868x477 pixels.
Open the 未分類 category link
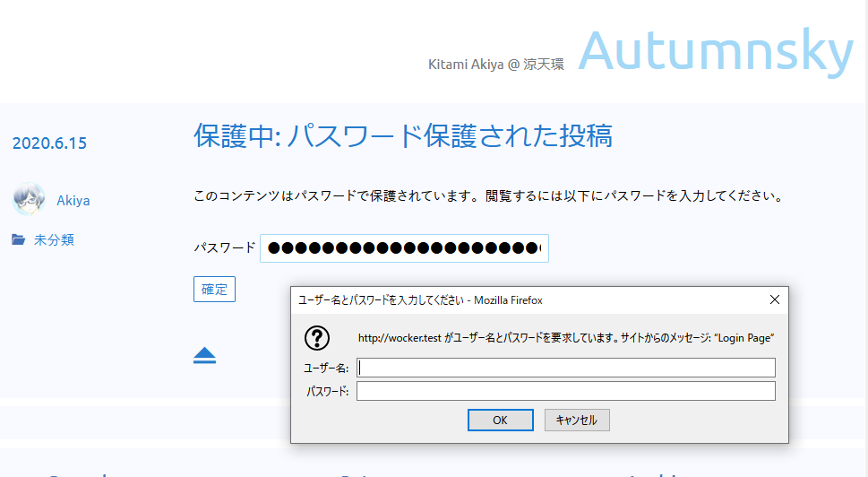click(54, 240)
